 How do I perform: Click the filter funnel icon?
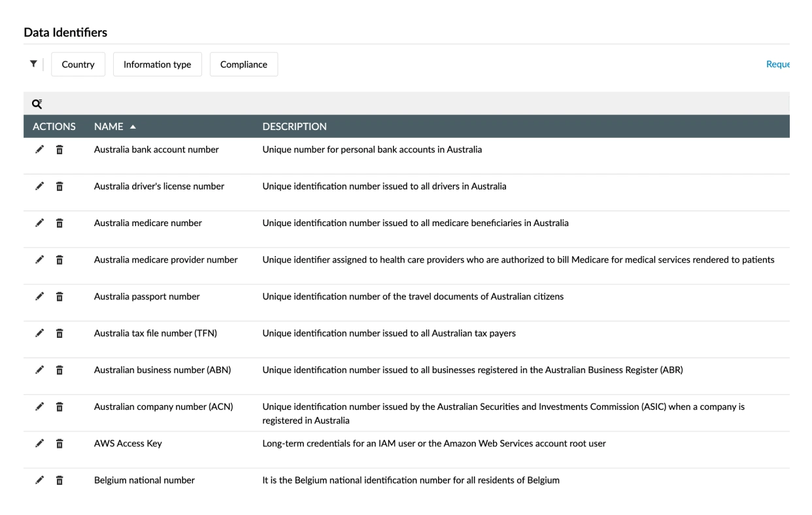coord(33,64)
